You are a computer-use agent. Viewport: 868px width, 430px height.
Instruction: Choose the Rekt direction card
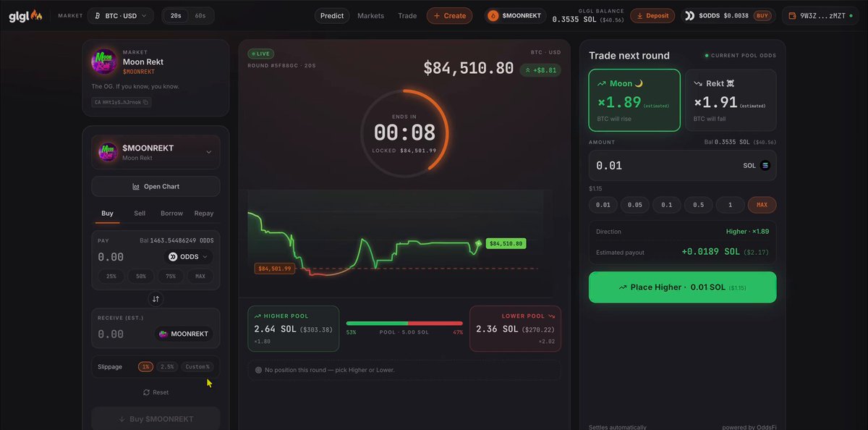(731, 100)
